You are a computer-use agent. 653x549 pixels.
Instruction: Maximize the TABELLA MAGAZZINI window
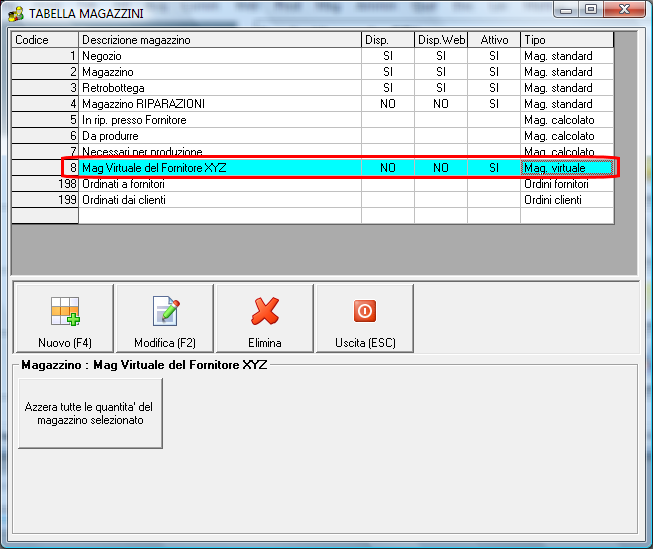591,10
